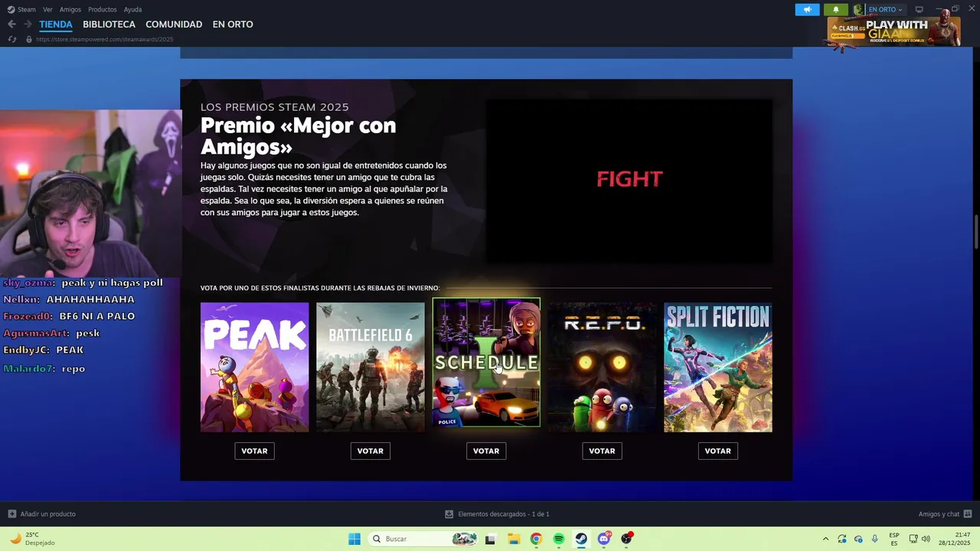Viewport: 980px width, 551px height.
Task: Open the ESP ES language selector
Action: [894, 539]
